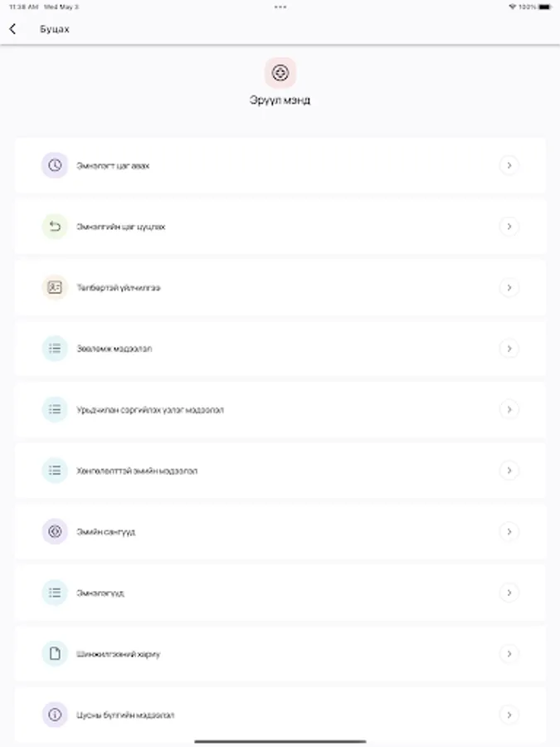Viewport: 560px width, 747px height.
Task: Tap the info icon for Цусны бүлгийн мэдээлэл
Action: (55, 714)
